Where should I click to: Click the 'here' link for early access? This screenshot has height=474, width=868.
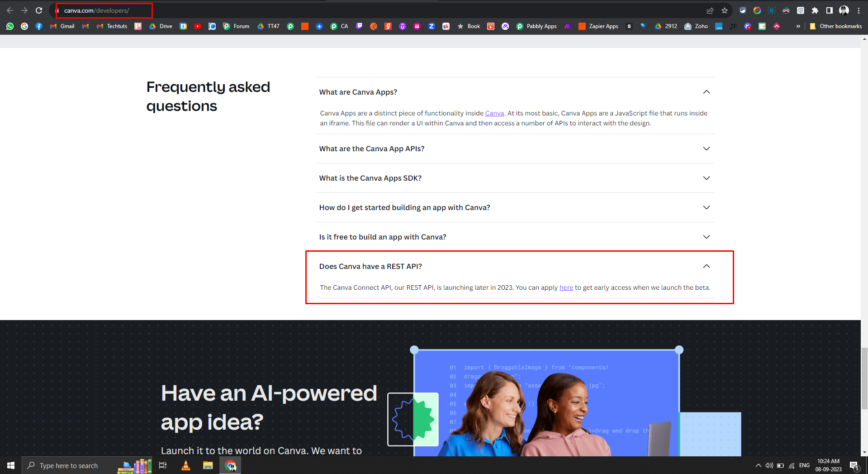tap(566, 287)
